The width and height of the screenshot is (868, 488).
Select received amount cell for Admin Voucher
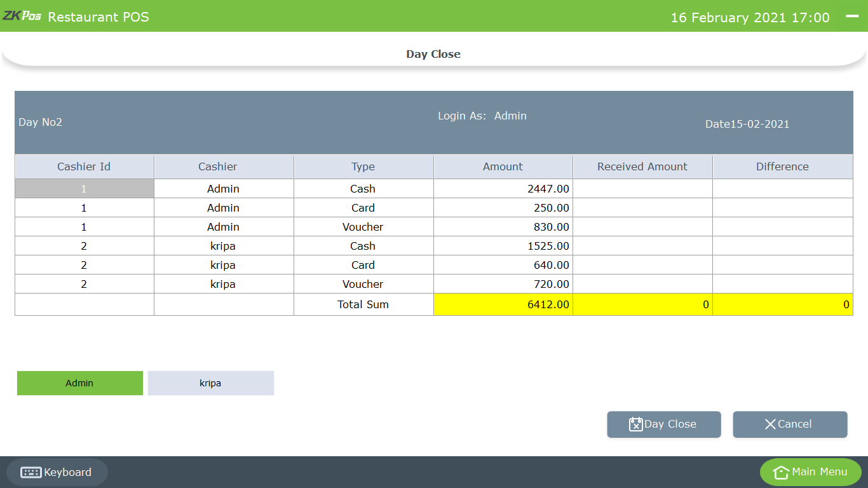(642, 227)
